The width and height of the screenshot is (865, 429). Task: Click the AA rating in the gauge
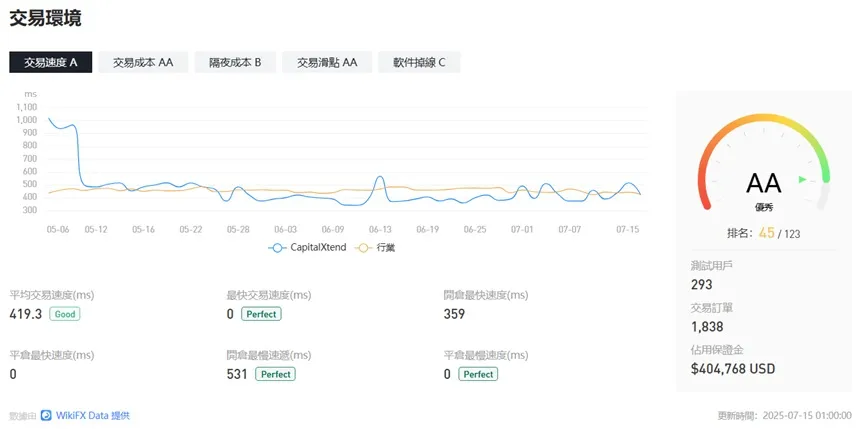[763, 183]
